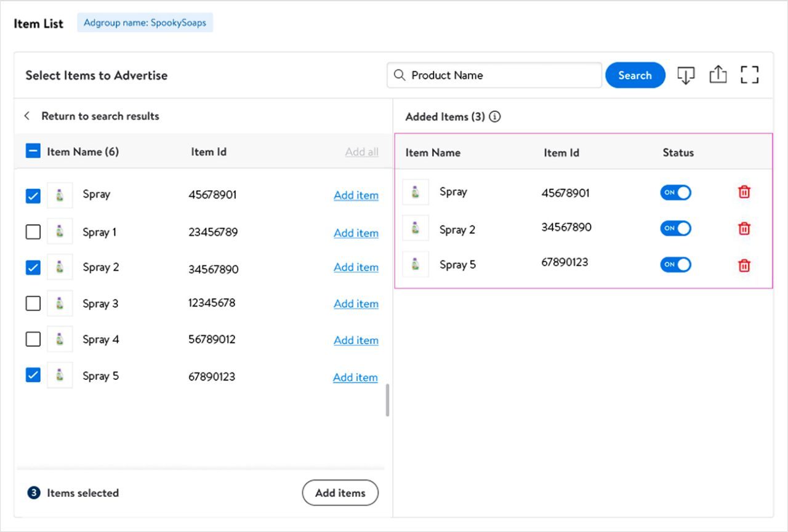Click the SpookySoaps adgroup name chip
Viewport: 788px width, 532px height.
click(145, 22)
